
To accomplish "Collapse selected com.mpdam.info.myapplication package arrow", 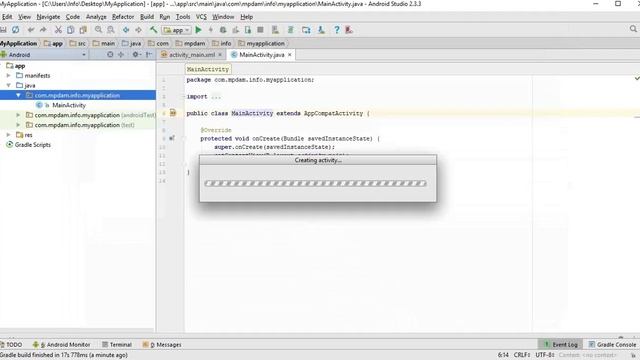I will [18, 95].
